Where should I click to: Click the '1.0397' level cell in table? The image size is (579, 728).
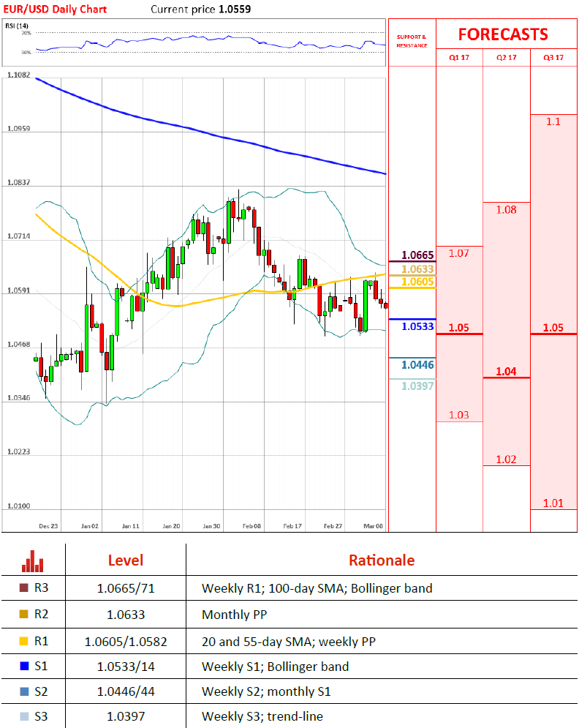point(126,717)
